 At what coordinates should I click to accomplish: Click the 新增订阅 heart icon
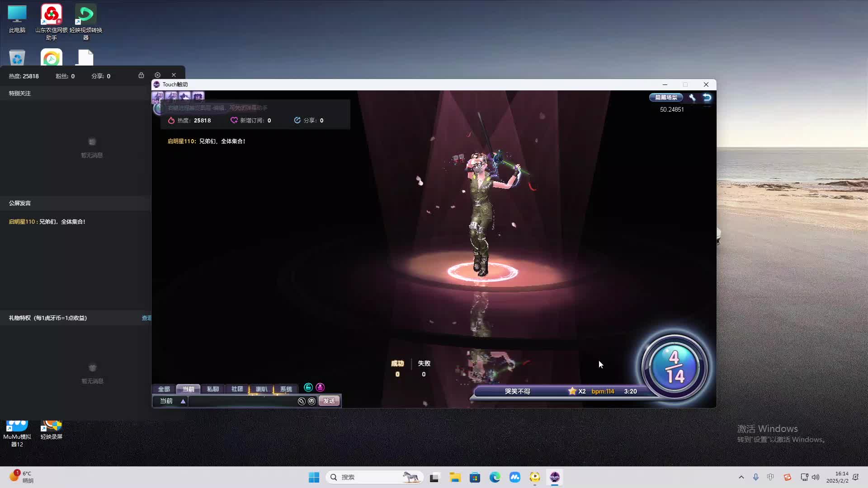point(234,120)
